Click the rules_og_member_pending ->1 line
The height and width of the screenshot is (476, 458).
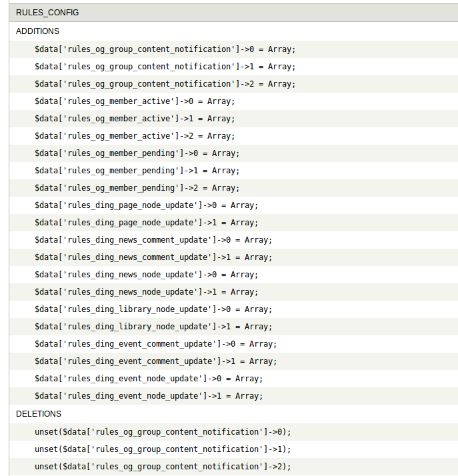[137, 170]
